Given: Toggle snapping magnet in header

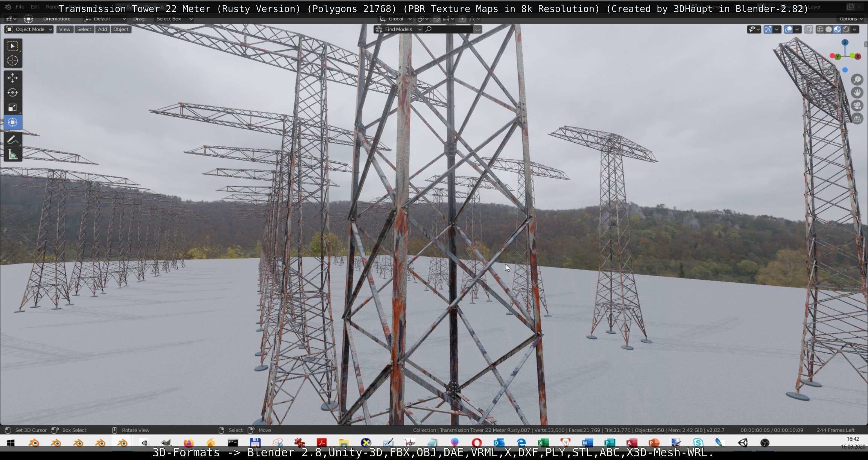Looking at the screenshot, I should coord(436,19).
